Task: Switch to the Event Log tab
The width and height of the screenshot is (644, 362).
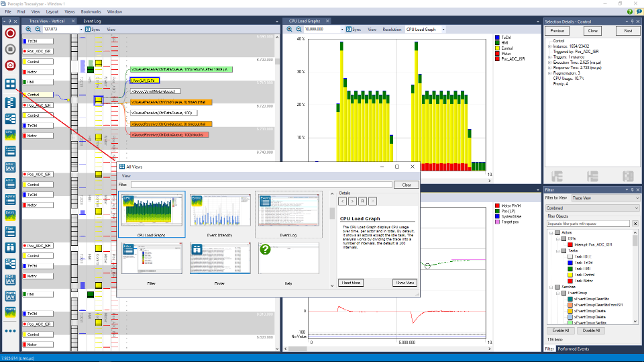Action: pyautogui.click(x=92, y=21)
